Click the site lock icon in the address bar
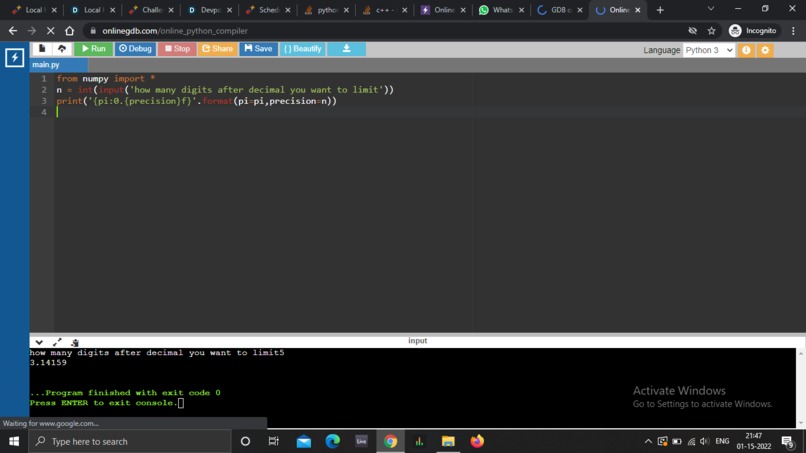This screenshot has height=453, width=806. coord(93,31)
